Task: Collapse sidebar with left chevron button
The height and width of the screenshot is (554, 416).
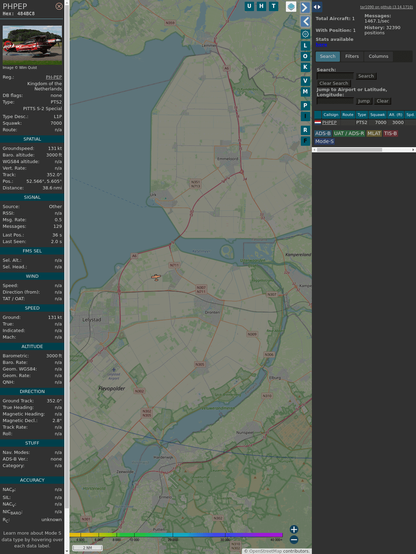Action: 305,22
